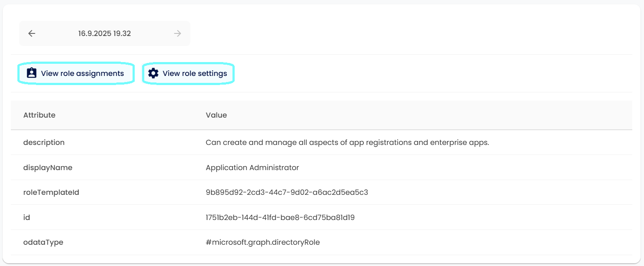
Task: Click the Value column header
Action: (x=216, y=115)
